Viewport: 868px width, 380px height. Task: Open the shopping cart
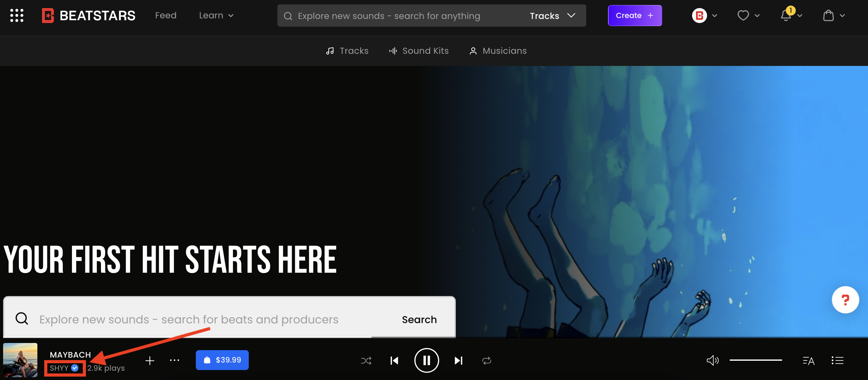point(828,15)
